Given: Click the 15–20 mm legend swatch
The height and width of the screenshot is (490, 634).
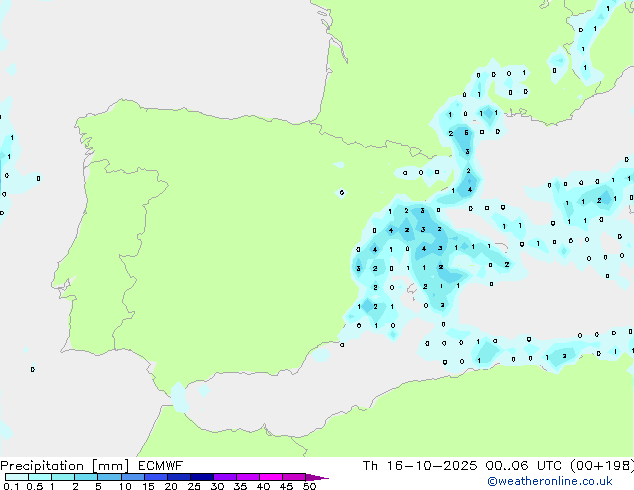Looking at the screenshot, I should pos(156,477).
